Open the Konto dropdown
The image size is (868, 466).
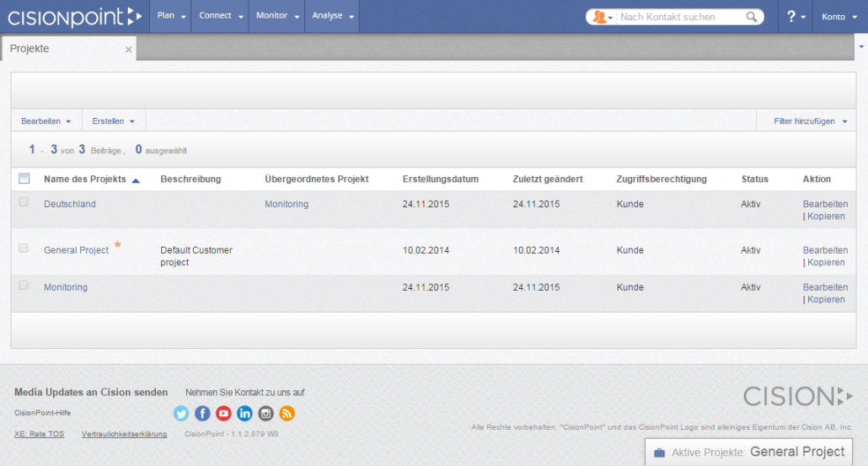[839, 17]
